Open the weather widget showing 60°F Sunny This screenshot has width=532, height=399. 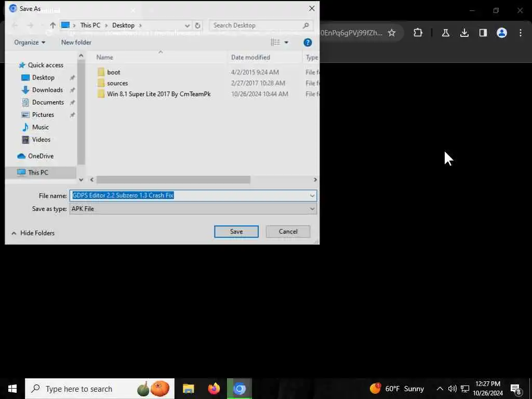click(x=397, y=389)
